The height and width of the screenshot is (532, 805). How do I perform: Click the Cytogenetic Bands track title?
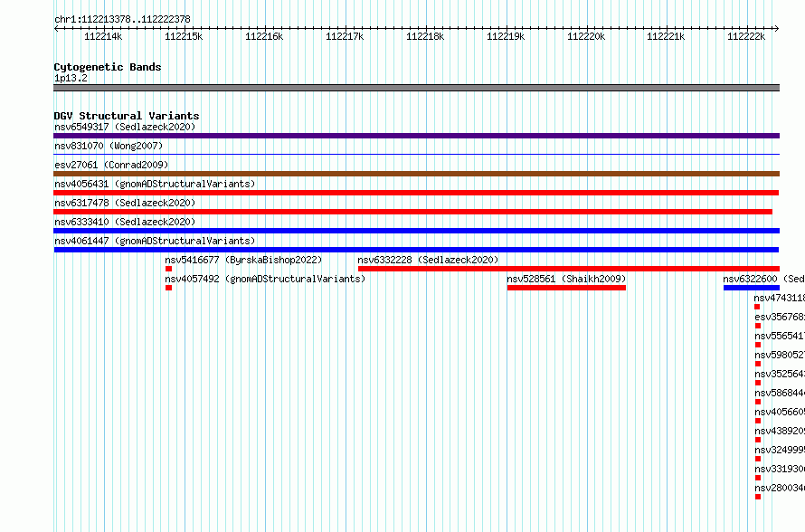click(x=108, y=67)
